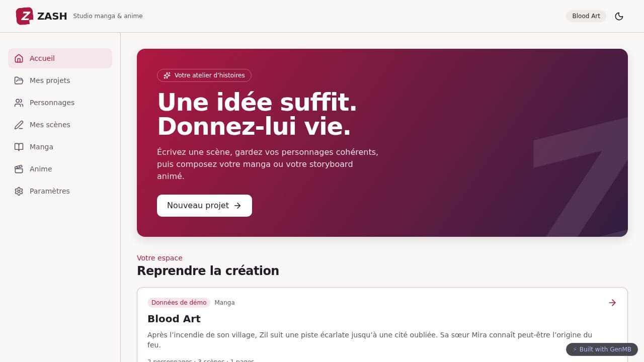The width and height of the screenshot is (644, 362).
Task: Click the Accueil home icon
Action: click(x=19, y=58)
